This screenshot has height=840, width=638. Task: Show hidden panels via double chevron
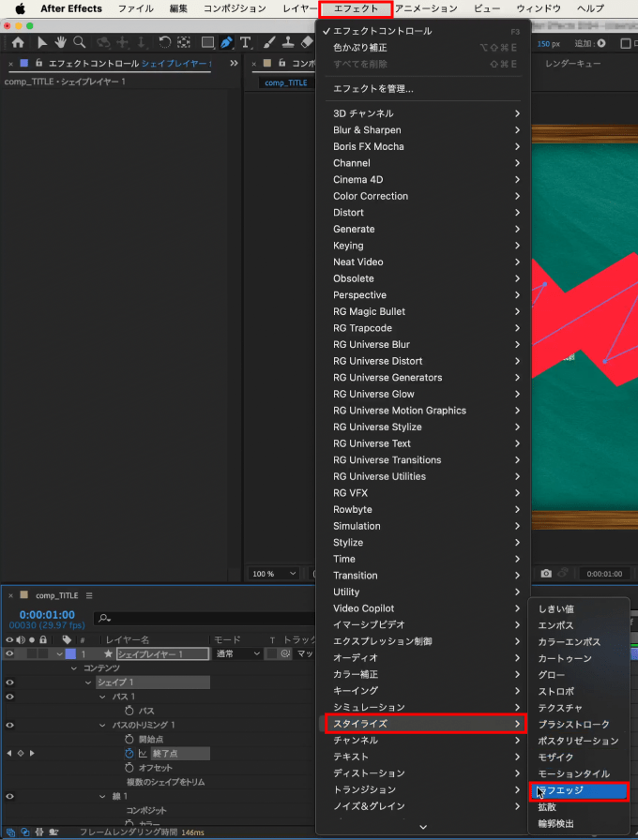coord(234,63)
